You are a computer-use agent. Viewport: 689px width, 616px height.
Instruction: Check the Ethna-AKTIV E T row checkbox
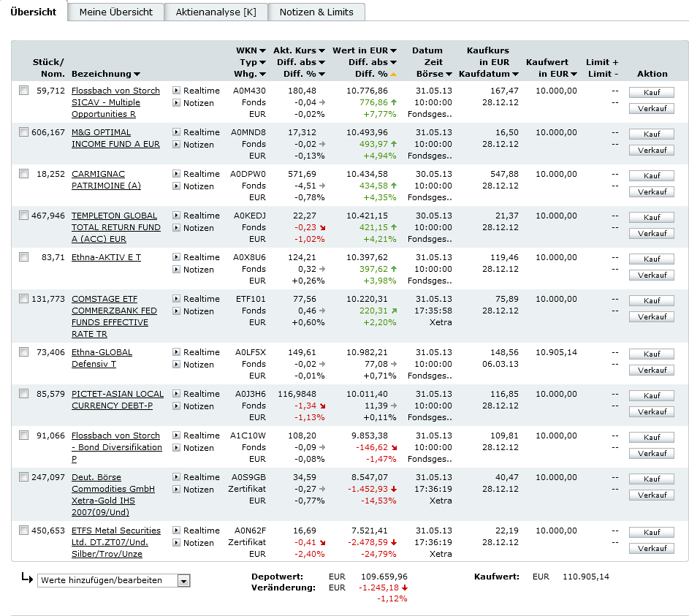click(x=23, y=257)
